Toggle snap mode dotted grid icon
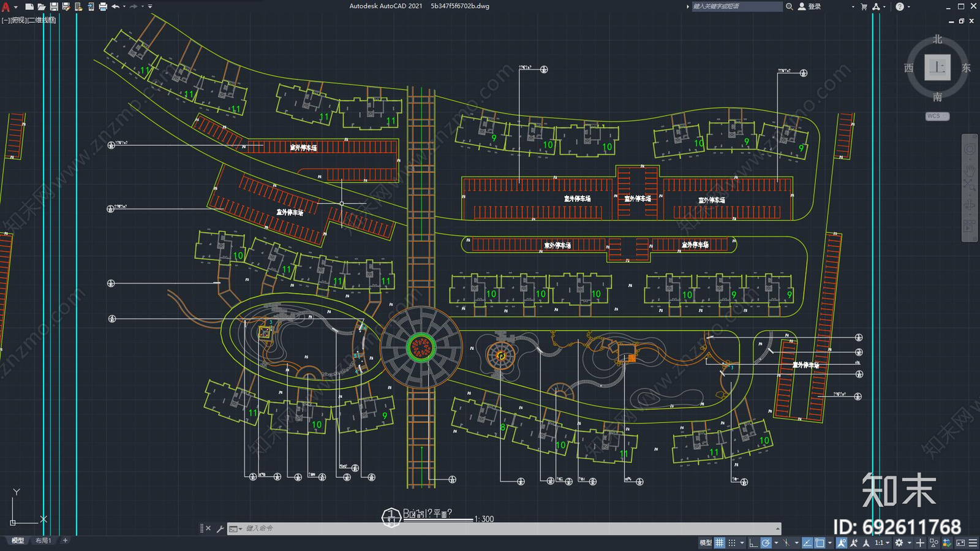 (732, 542)
